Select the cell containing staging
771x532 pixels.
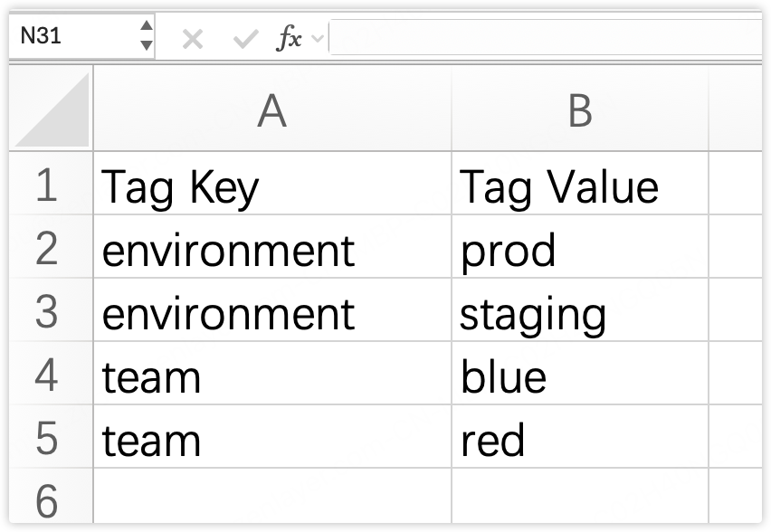579,312
